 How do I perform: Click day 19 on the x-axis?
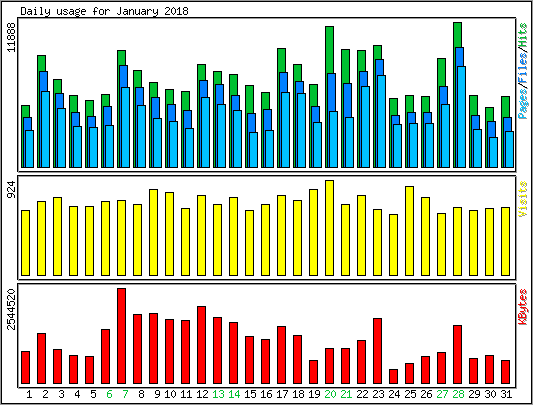314,394
